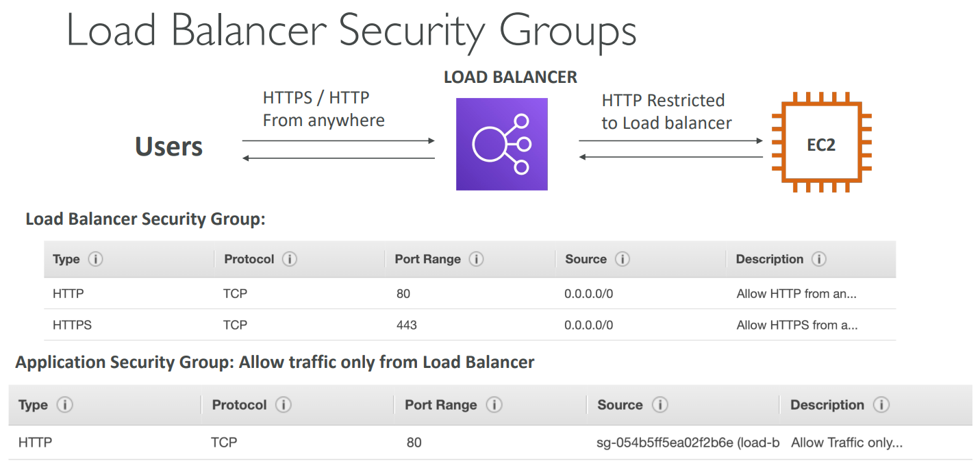This screenshot has height=468, width=980.
Task: Click the Users label
Action: coord(168,147)
